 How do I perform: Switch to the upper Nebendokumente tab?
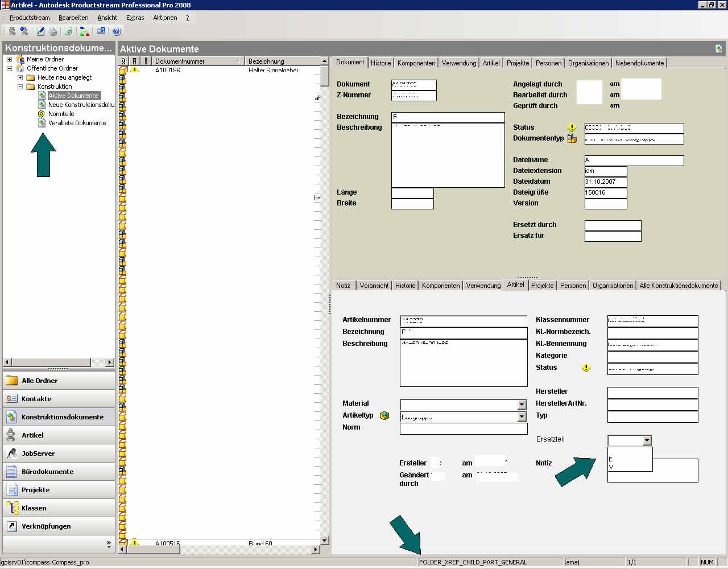coord(639,63)
